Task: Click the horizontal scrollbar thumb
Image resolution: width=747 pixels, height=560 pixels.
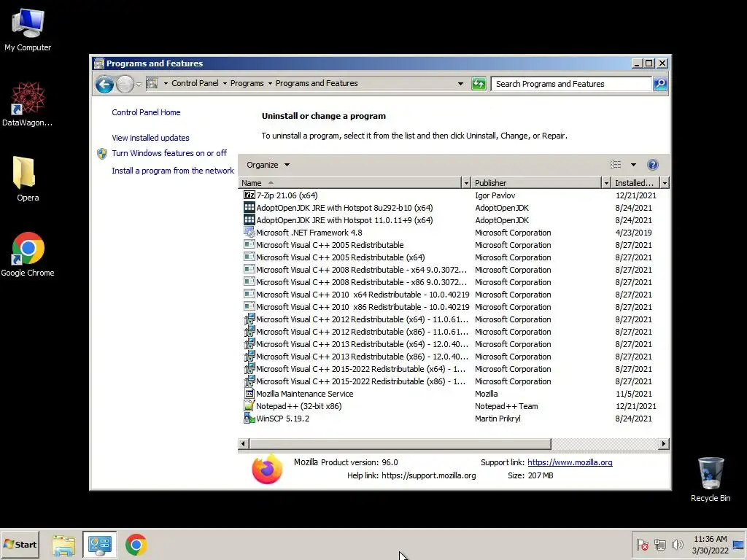Action: coord(400,444)
